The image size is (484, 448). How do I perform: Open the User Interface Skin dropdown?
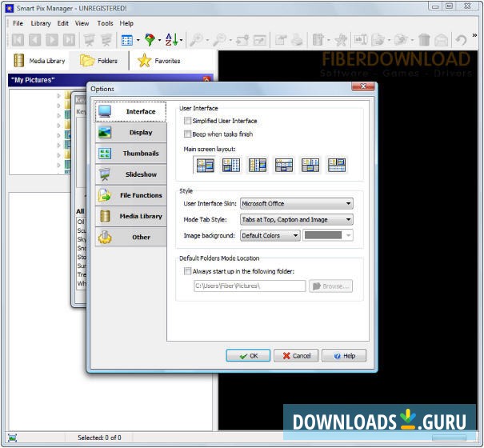297,203
